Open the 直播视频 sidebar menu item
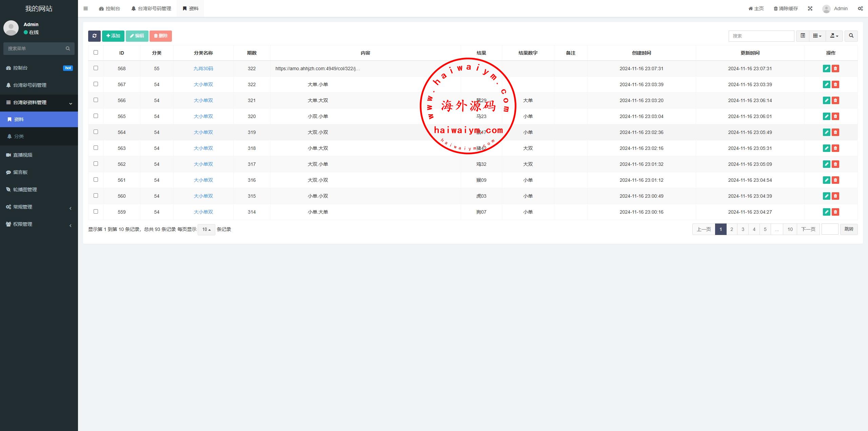This screenshot has width=868, height=431. pos(23,155)
